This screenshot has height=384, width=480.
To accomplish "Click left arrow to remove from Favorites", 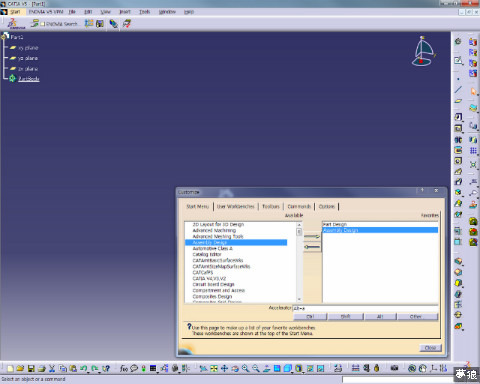I will (x=312, y=247).
